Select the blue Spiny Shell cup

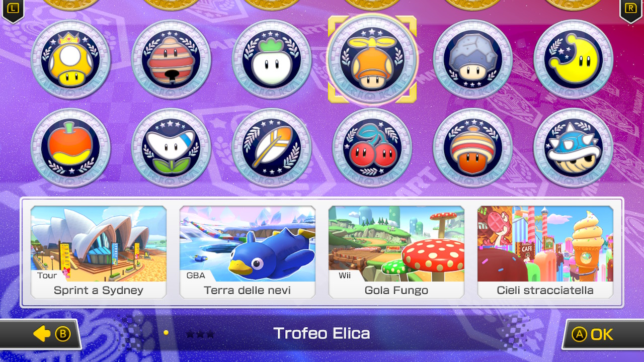[x=574, y=148]
